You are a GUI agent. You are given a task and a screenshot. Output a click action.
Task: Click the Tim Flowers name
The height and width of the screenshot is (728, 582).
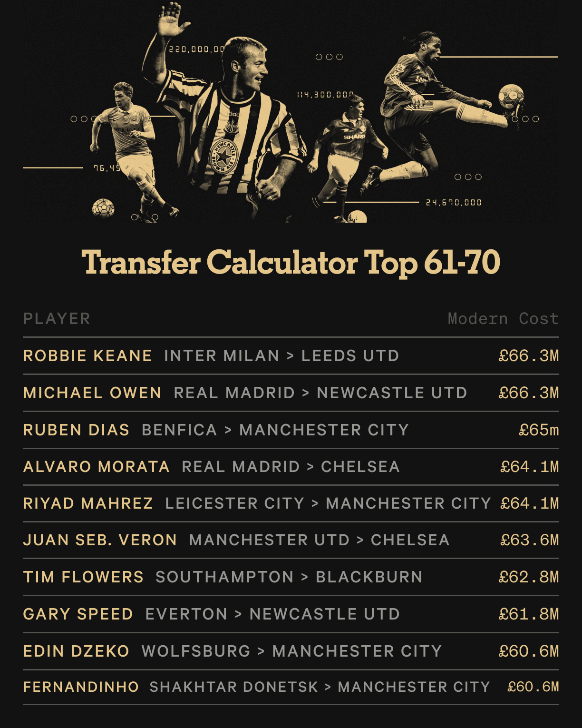click(x=83, y=577)
